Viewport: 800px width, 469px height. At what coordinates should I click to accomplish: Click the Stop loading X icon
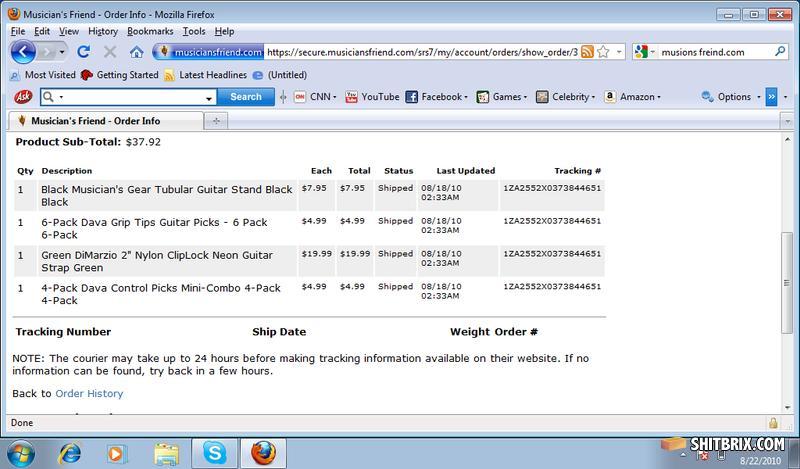tap(110, 52)
